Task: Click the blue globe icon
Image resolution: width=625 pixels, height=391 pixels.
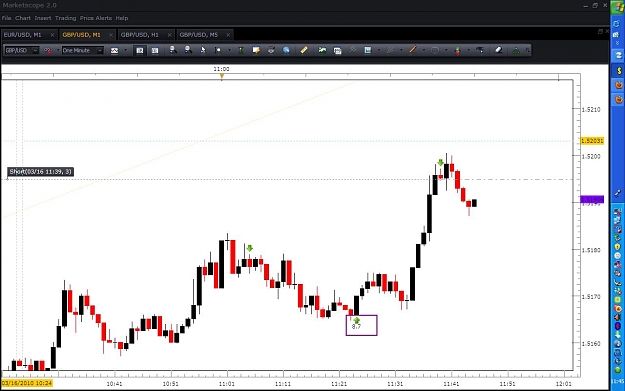Action: pyautogui.click(x=286, y=50)
